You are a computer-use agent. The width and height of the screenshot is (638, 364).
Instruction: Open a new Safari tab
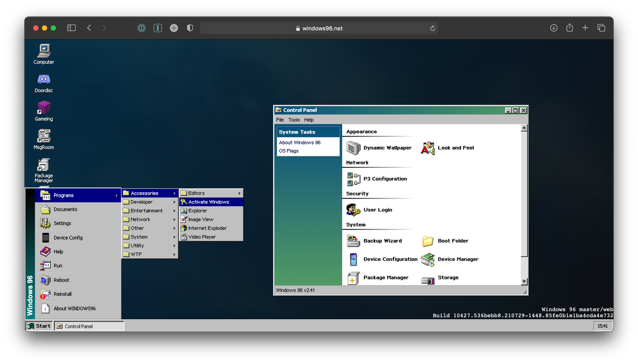(x=585, y=28)
